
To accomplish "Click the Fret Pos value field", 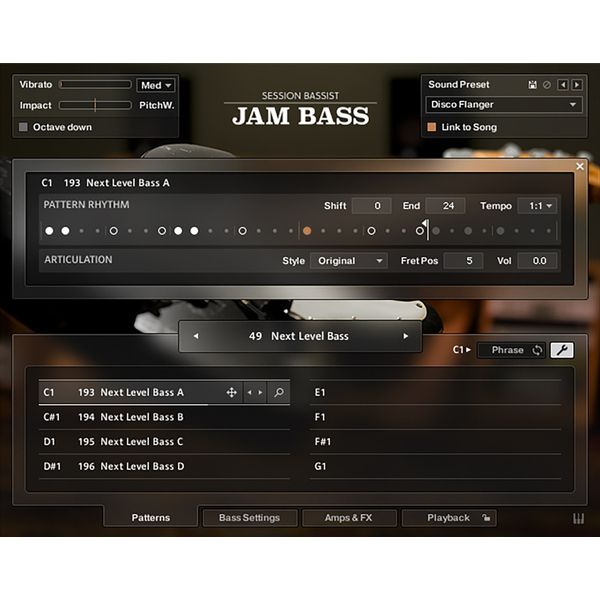I will click(463, 261).
